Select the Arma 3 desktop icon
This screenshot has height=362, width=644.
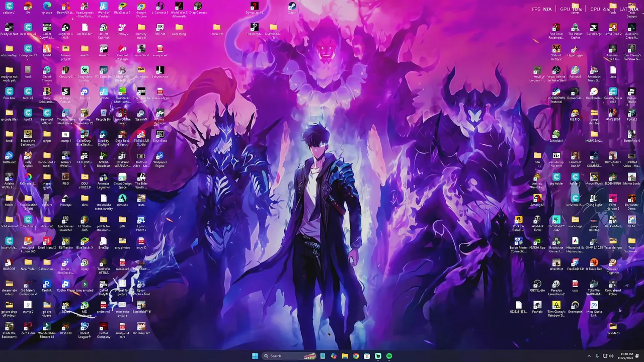pyautogui.click(x=104, y=51)
